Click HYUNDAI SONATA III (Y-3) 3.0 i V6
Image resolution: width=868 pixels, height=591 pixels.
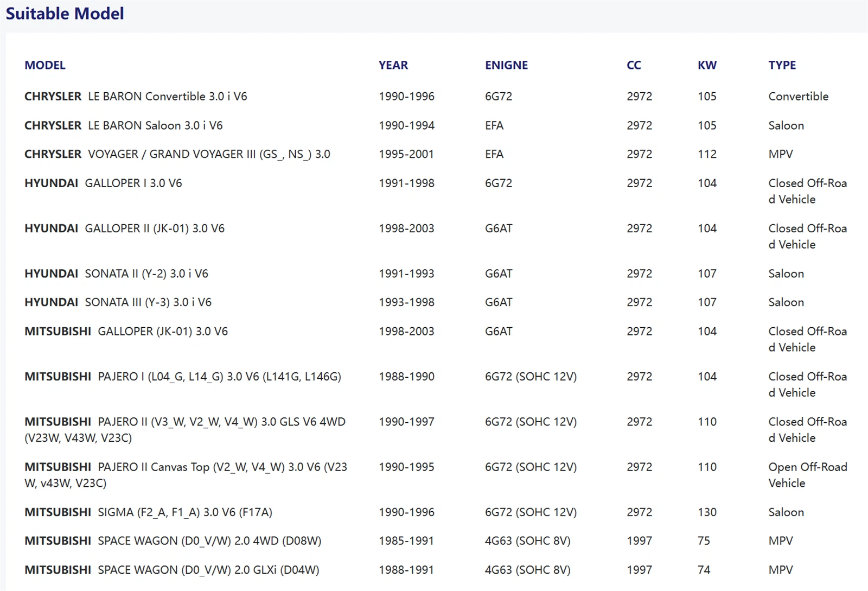point(118,302)
